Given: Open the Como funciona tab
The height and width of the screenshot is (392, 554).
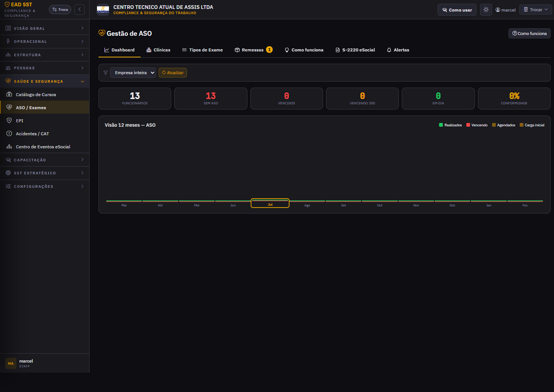Looking at the screenshot, I should coord(304,50).
